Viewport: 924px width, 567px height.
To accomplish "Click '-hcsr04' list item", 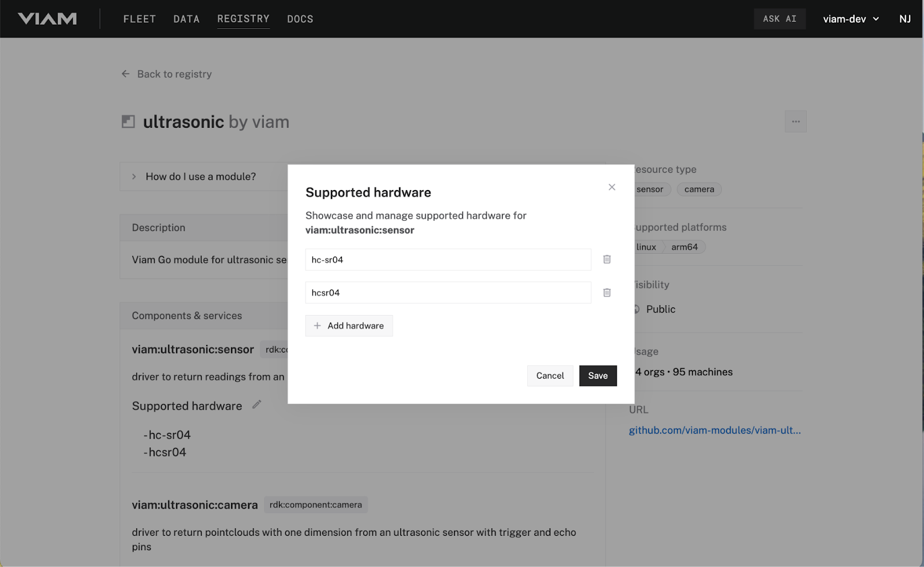I will click(x=165, y=452).
